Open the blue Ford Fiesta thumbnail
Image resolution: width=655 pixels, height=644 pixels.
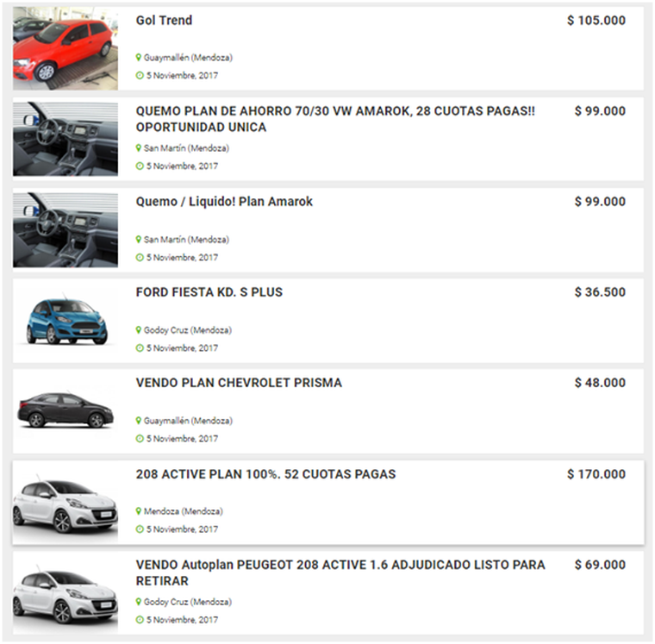(x=65, y=321)
